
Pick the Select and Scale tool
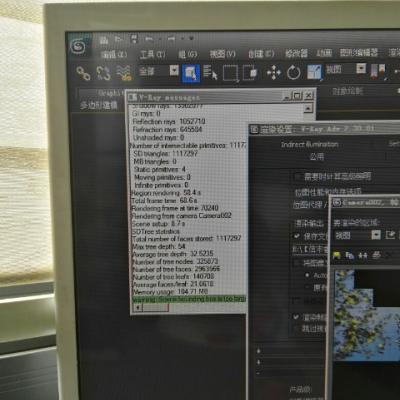click(x=314, y=72)
